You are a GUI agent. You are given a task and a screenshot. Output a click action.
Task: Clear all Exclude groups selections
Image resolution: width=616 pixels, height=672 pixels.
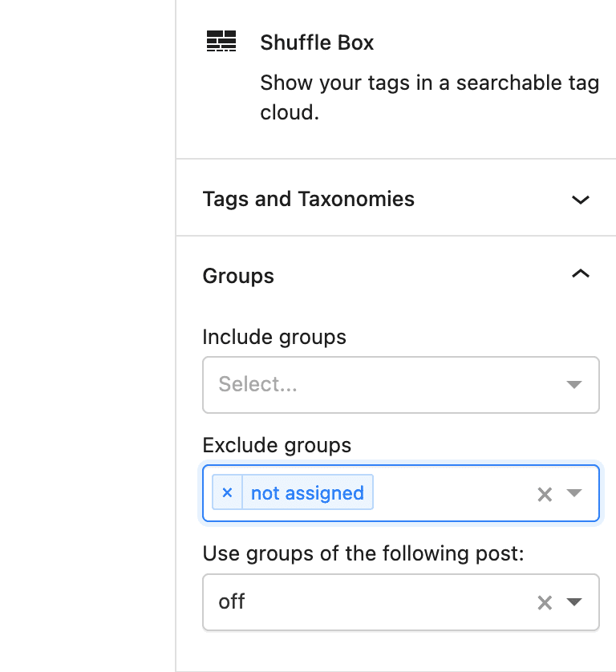(545, 494)
